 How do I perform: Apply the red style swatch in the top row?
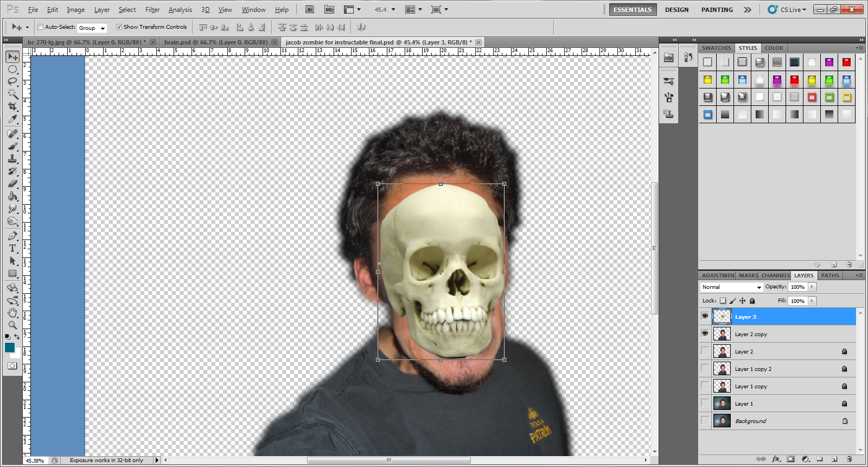[846, 62]
